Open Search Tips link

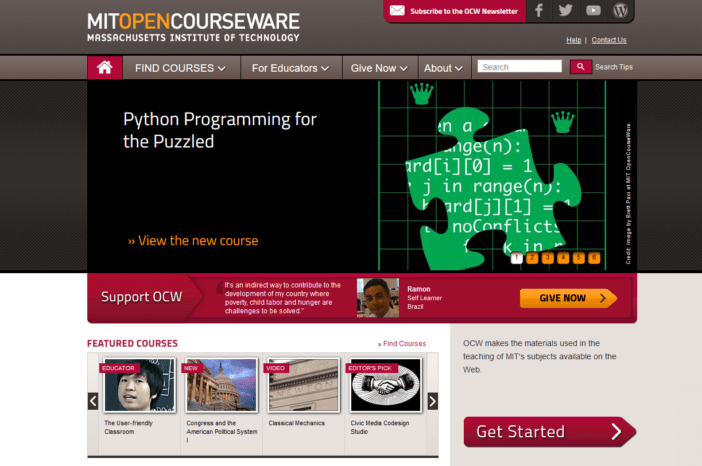pyautogui.click(x=614, y=67)
